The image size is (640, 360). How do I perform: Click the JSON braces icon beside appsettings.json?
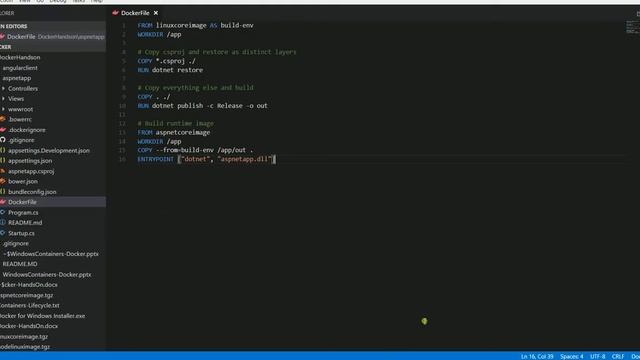2,160
